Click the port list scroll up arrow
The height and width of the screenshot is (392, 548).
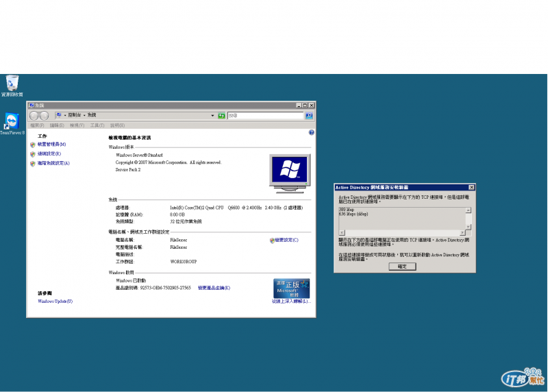469,210
